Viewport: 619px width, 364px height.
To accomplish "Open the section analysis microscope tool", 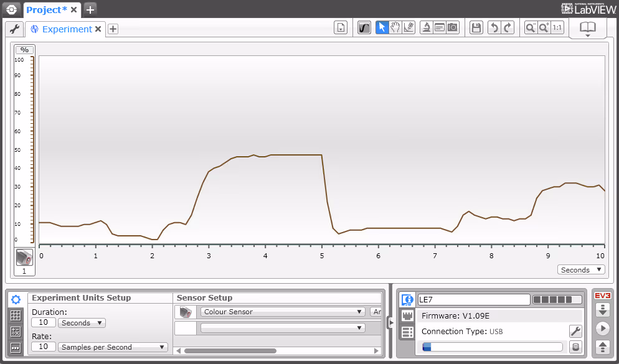I will pyautogui.click(x=426, y=27).
